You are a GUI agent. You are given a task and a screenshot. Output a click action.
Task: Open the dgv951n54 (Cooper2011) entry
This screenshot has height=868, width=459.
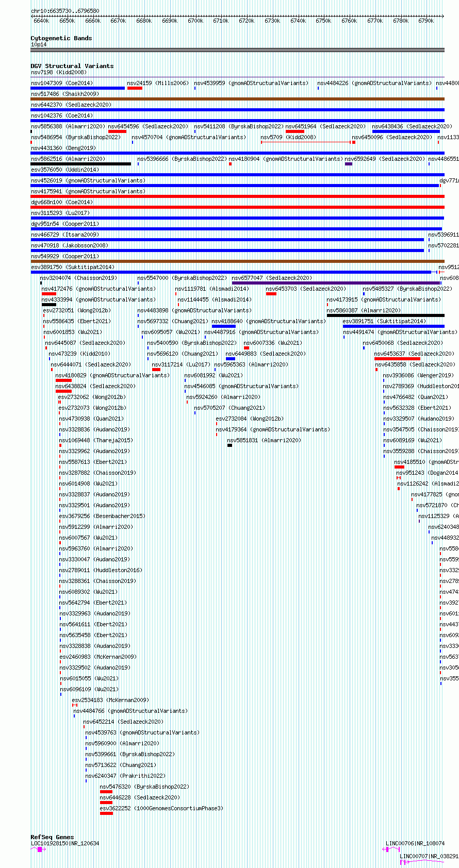click(65, 224)
